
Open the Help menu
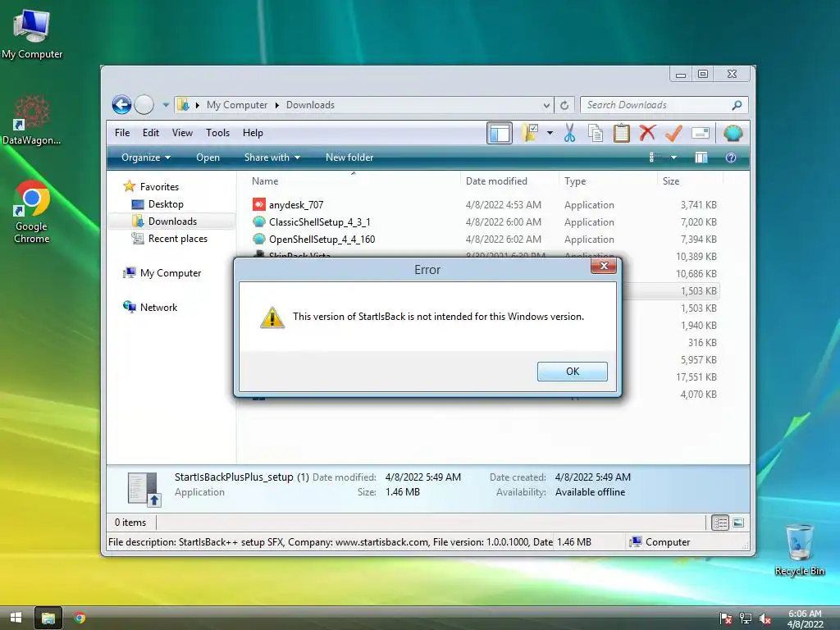(x=253, y=133)
